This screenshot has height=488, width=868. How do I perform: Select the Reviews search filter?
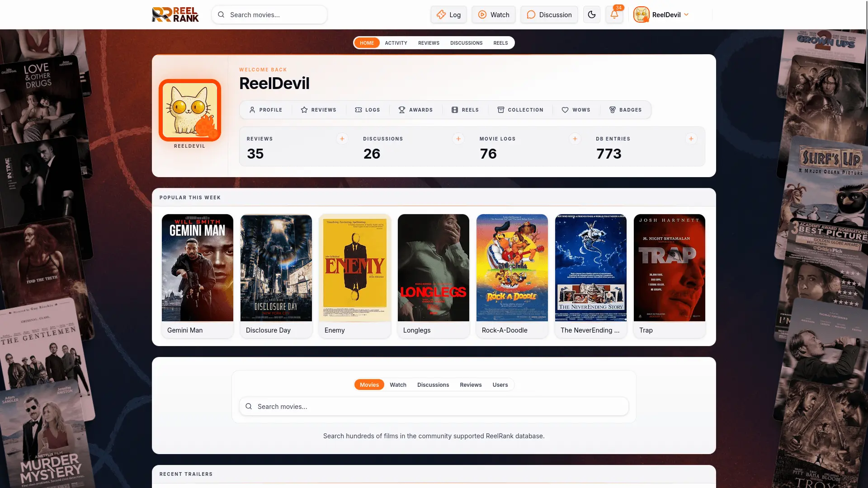[471, 385]
